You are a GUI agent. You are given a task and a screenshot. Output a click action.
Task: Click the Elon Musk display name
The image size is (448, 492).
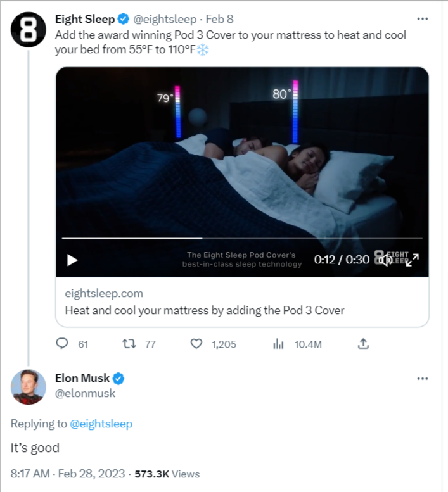(82, 378)
